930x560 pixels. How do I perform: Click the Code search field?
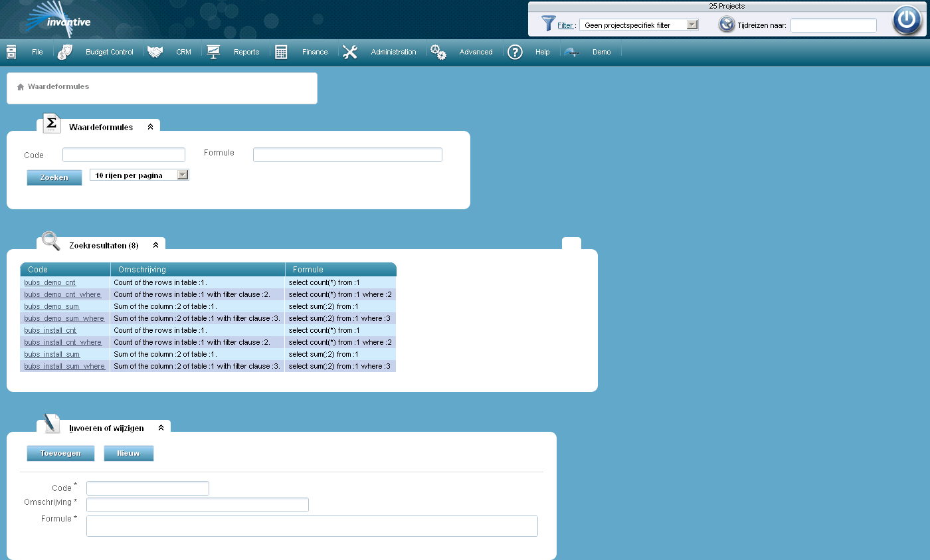(x=124, y=155)
